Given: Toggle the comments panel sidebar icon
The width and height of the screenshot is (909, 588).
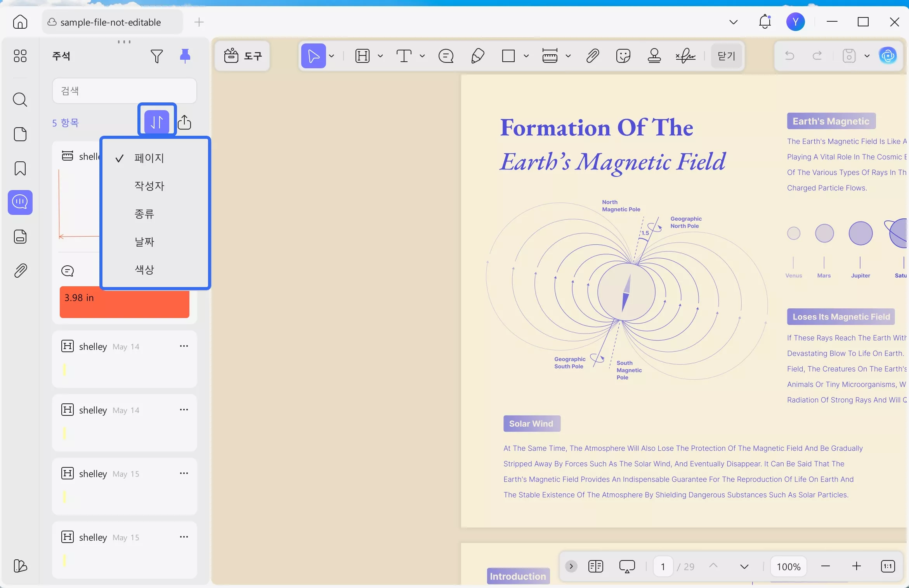Looking at the screenshot, I should click(x=20, y=202).
